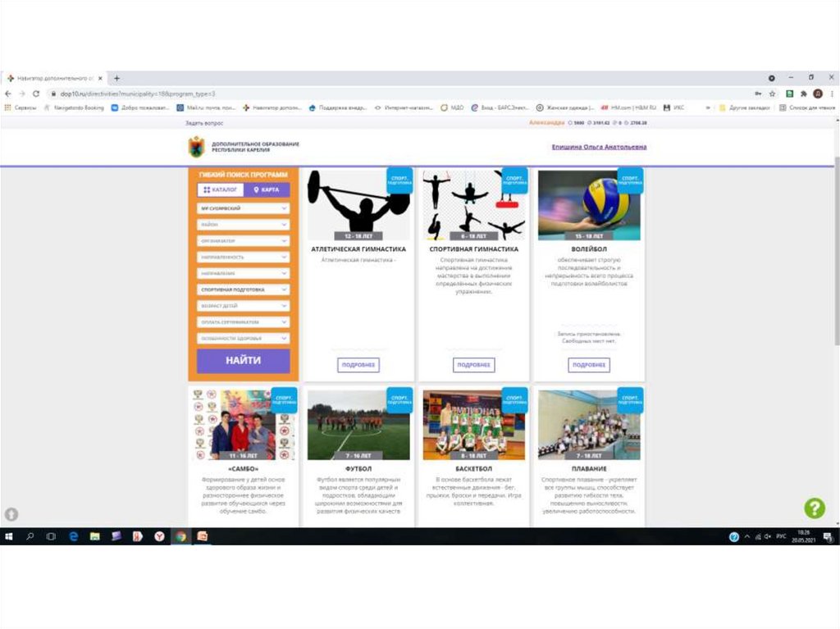Open the Волейбол ball thumbnail
The height and width of the screenshot is (629, 840).
589,205
